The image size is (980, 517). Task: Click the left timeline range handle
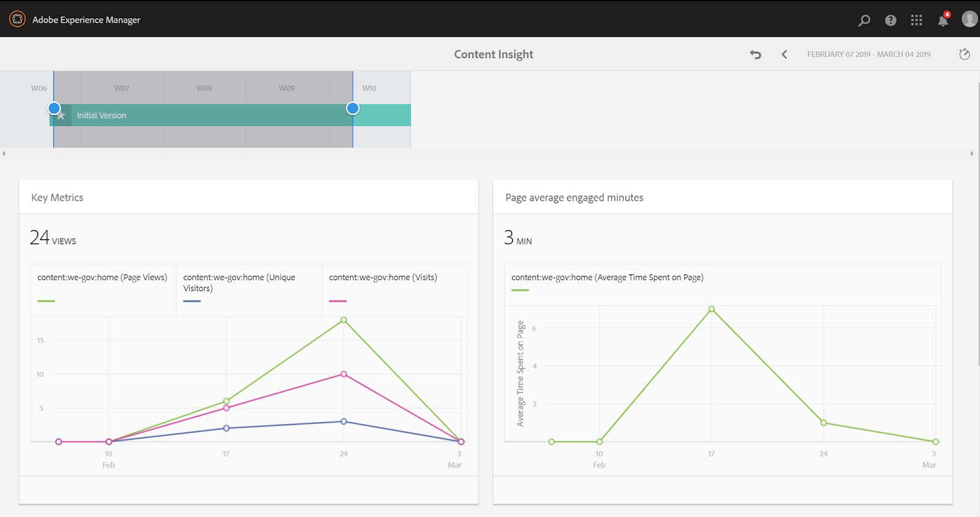tap(55, 108)
